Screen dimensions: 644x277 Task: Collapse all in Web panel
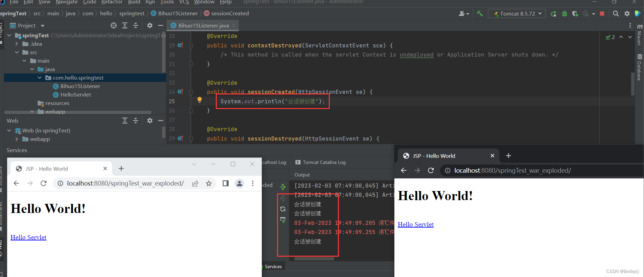(x=136, y=121)
